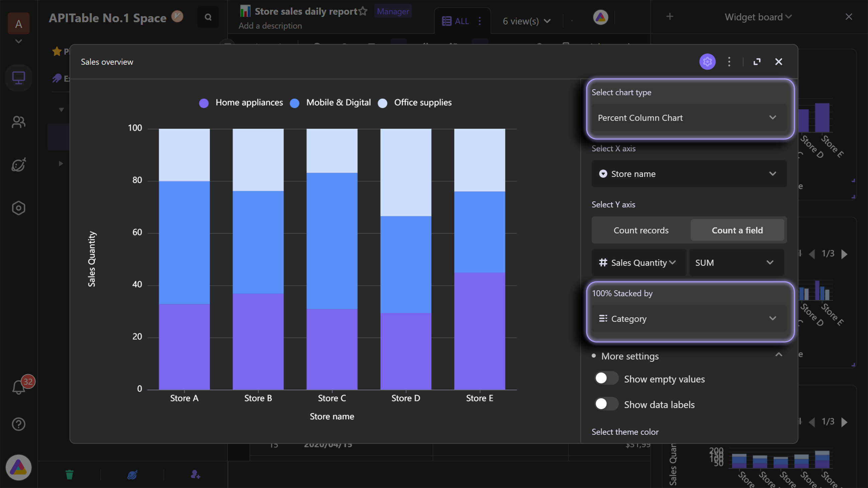Click the settings gear icon on Sales overview
Screen dimensions: 868x488
[x=708, y=62]
